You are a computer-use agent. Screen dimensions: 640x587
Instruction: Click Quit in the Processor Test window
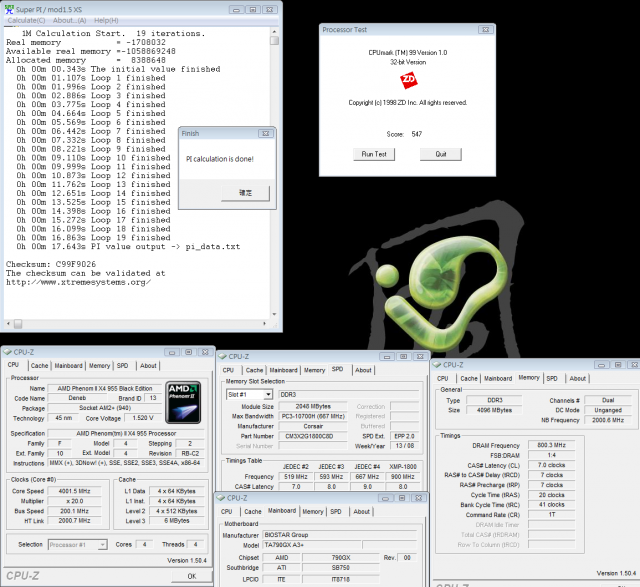pos(441,154)
